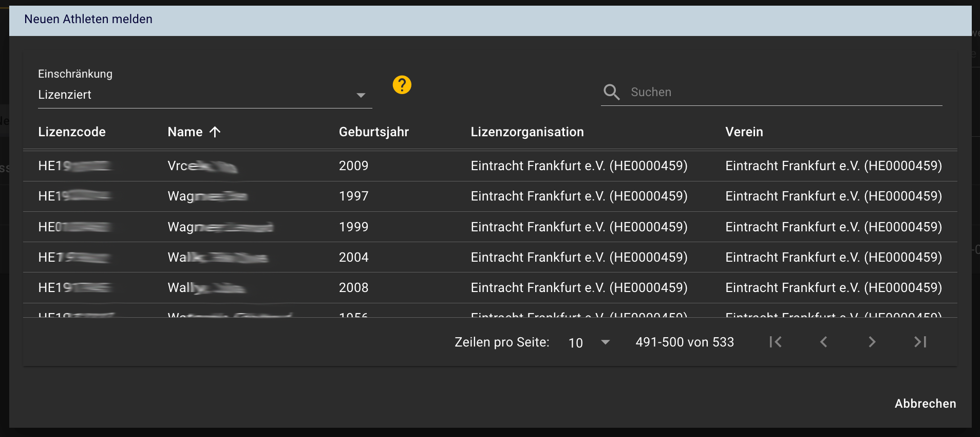Viewport: 980px width, 437px height.
Task: Select the athlete row with birth year 1997
Action: [490, 196]
